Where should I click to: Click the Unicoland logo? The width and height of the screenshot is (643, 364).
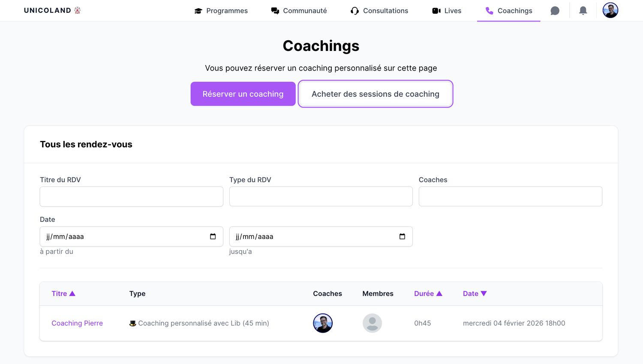pos(52,10)
